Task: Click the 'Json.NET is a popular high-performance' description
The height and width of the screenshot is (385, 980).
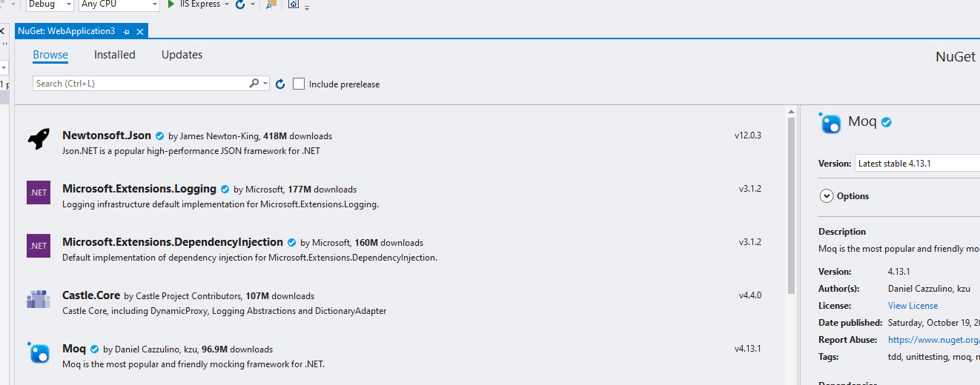Action: point(191,151)
